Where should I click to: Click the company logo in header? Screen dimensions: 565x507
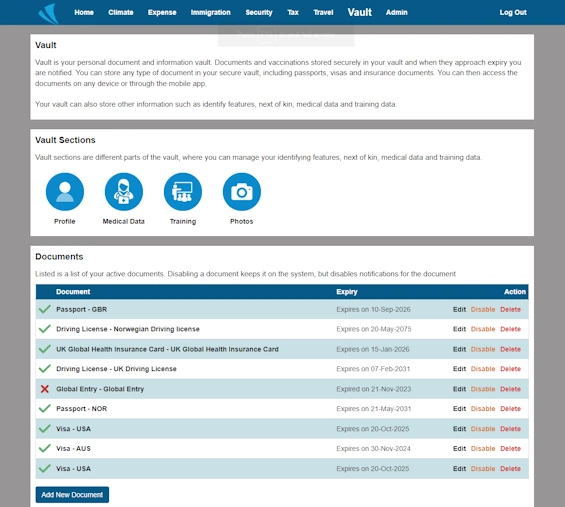(49, 14)
